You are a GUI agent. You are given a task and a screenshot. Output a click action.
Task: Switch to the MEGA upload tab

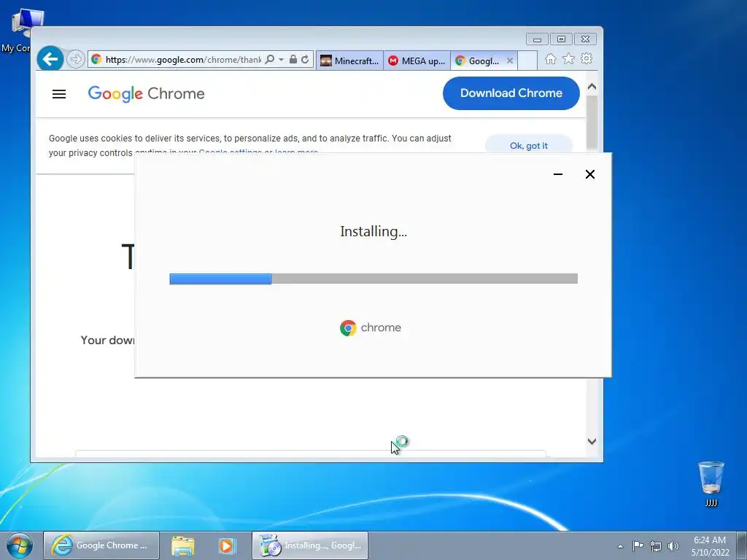click(417, 61)
